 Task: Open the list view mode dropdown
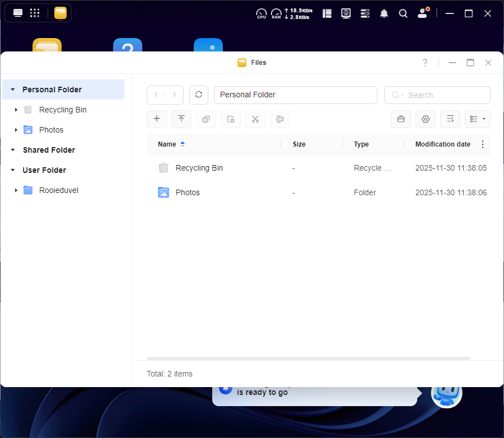click(x=478, y=119)
